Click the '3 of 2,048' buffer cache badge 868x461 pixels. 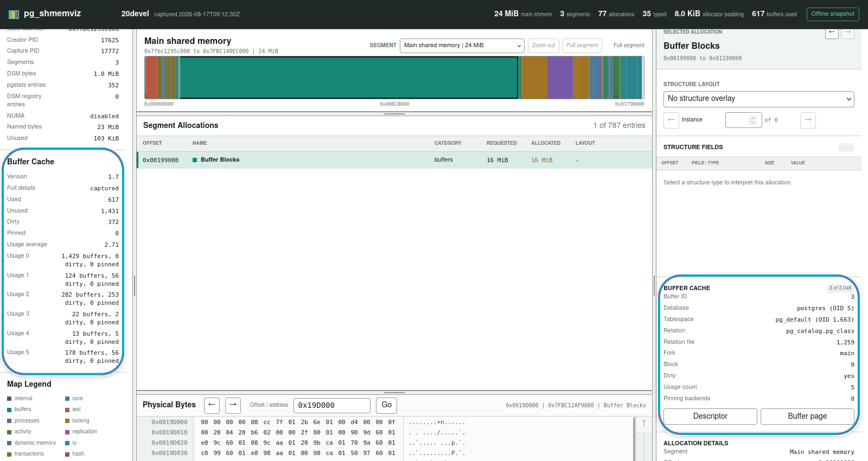coord(840,288)
